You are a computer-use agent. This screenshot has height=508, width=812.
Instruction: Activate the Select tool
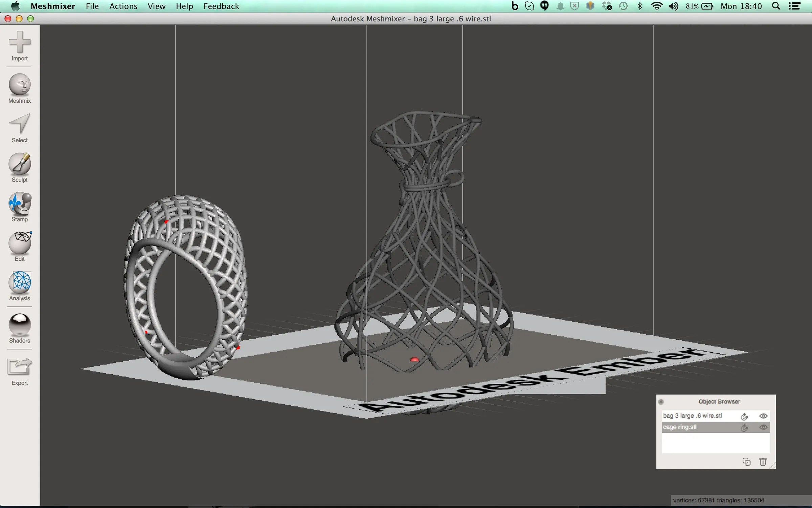[20, 128]
